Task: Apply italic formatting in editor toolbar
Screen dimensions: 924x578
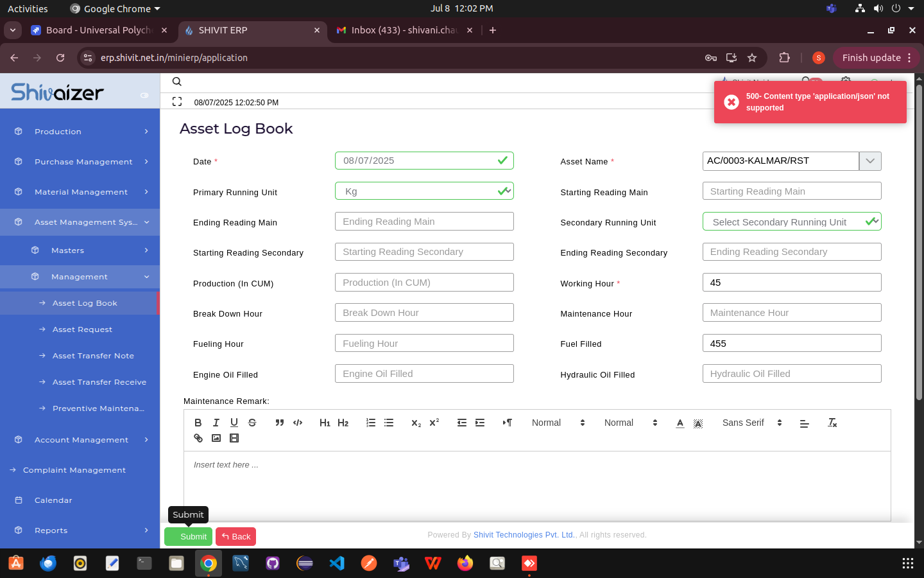Action: point(216,423)
